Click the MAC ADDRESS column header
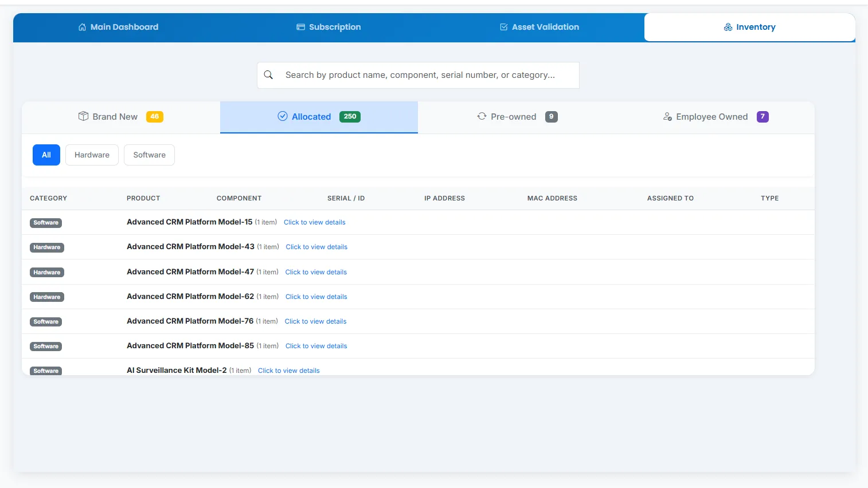 (552, 198)
